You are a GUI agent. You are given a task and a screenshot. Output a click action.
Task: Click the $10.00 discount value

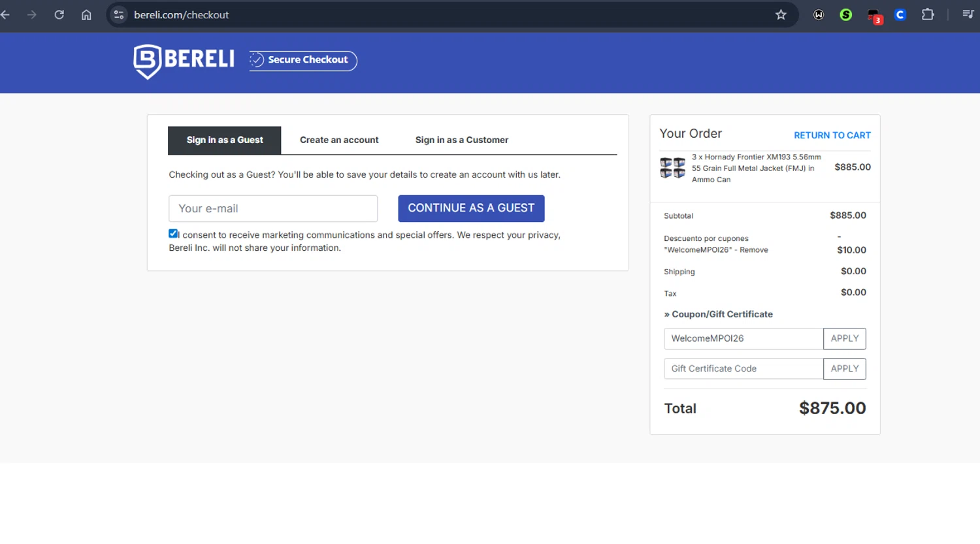[x=851, y=250]
